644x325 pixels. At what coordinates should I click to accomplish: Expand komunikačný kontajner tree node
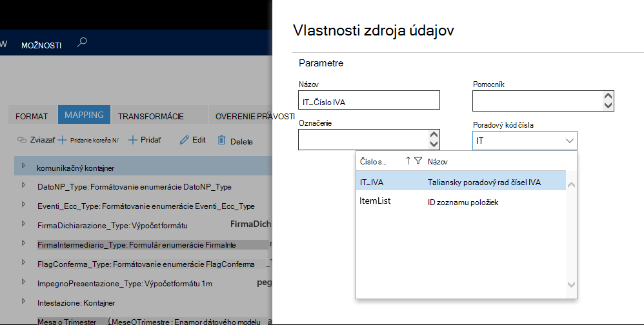(x=24, y=165)
